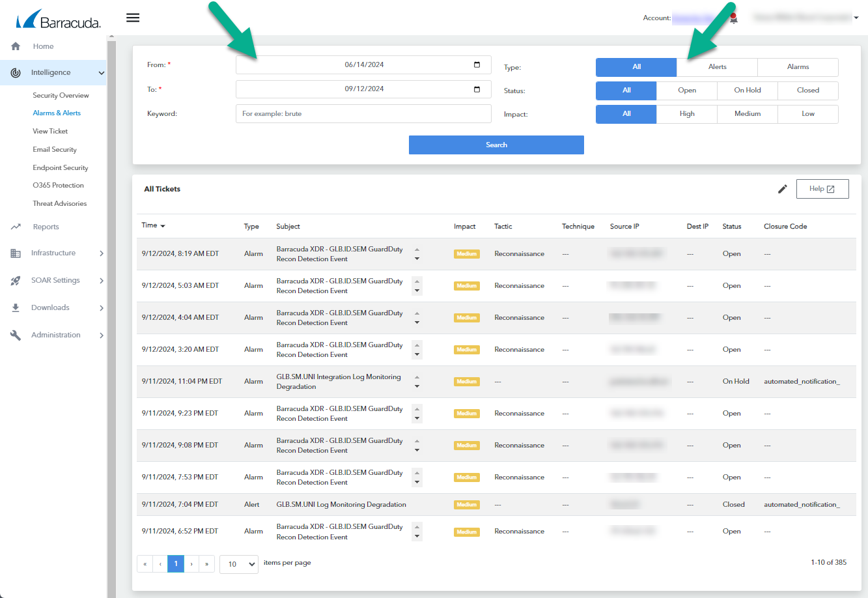Screen dimensions: 868x598
Task: Set Type filter to Alarms
Action: (x=798, y=67)
